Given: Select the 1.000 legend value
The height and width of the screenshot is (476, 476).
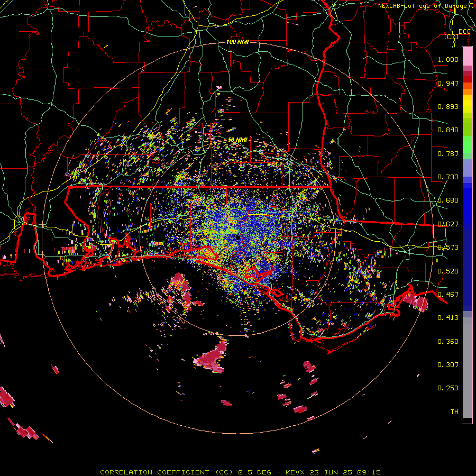Looking at the screenshot, I should pyautogui.click(x=448, y=60).
